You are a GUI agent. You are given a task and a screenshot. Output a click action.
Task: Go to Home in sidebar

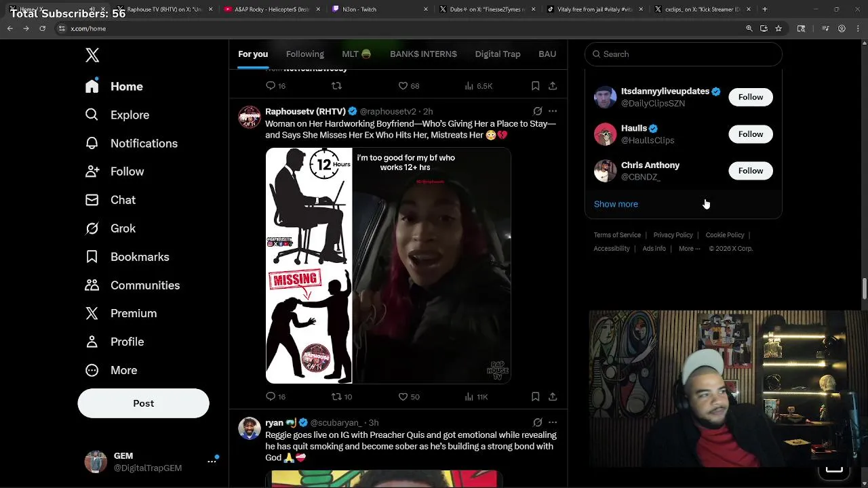[114, 87]
